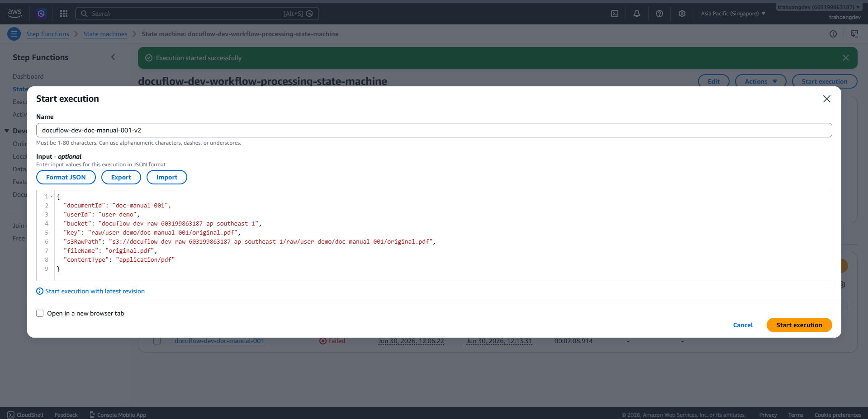Open the Amazon Q icon in top bar
Screen dimensions: 868x419
tap(41, 14)
